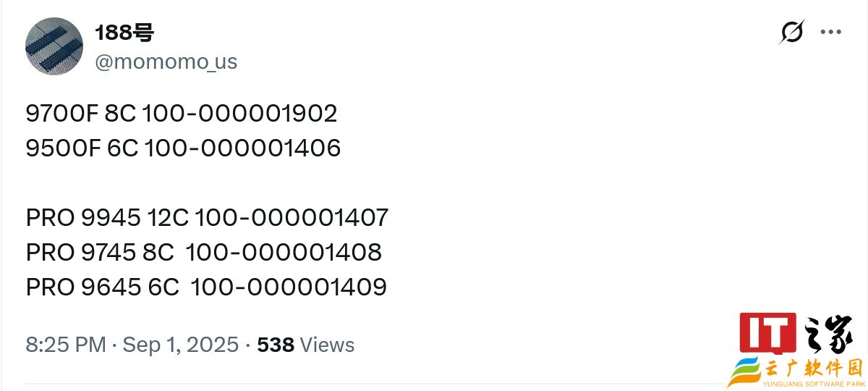Open the 188号 display name link
The width and height of the screenshot is (868, 391).
tap(124, 32)
